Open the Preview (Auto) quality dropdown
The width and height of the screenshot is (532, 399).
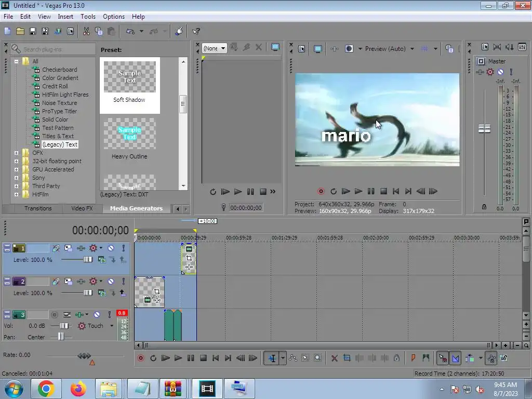tap(412, 49)
